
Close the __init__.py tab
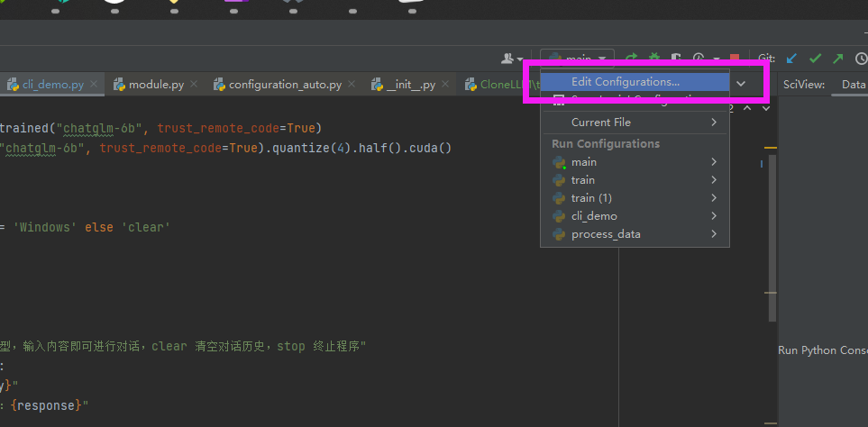tap(445, 84)
